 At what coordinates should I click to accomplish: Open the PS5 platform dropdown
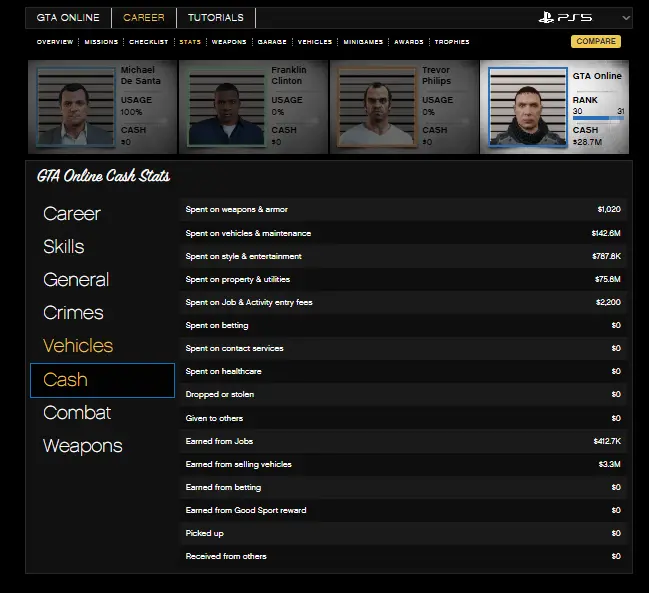coord(625,18)
